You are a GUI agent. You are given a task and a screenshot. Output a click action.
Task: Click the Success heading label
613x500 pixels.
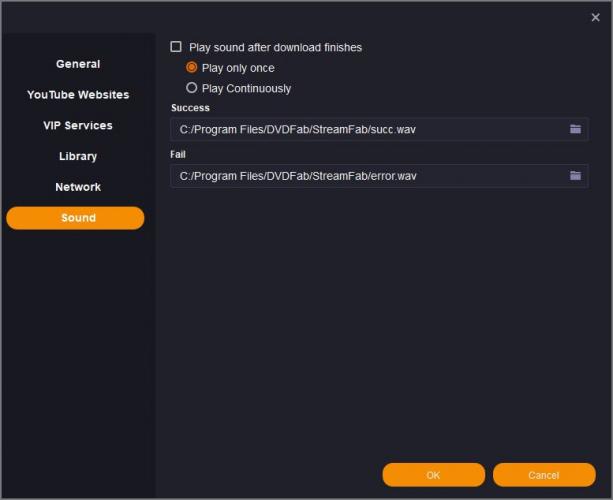pyautogui.click(x=191, y=108)
